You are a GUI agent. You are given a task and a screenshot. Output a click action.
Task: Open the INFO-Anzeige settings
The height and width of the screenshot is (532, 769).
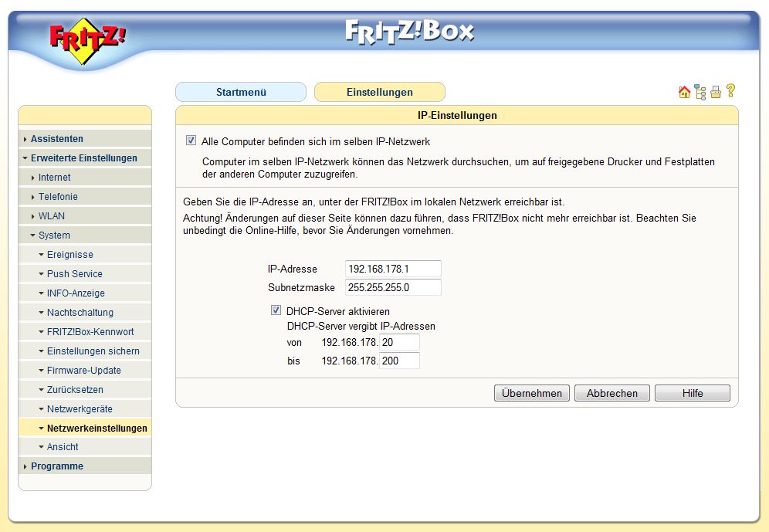tap(76, 293)
